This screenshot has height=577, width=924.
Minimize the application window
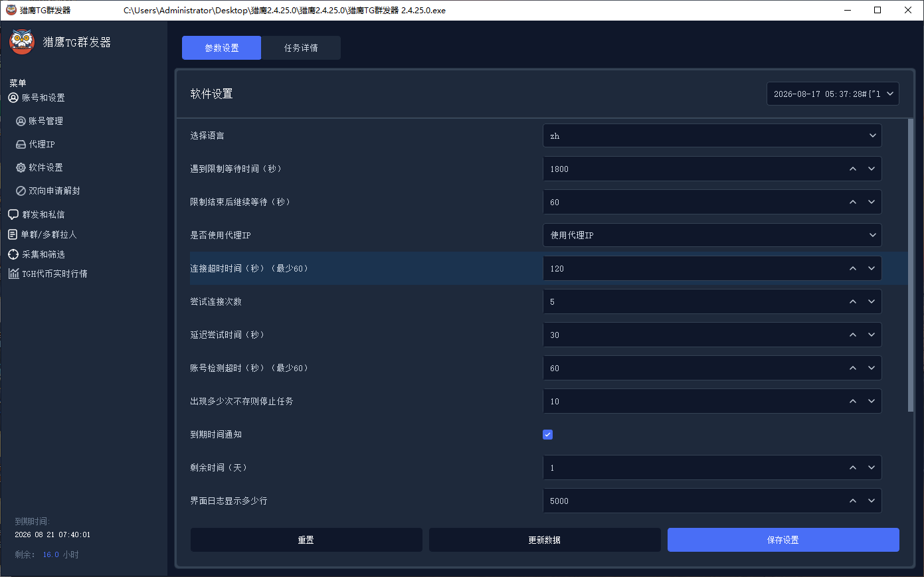pos(847,10)
